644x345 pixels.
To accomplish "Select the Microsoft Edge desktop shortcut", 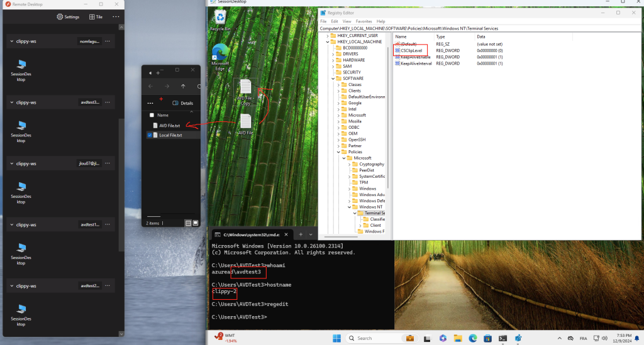I will 220,57.
